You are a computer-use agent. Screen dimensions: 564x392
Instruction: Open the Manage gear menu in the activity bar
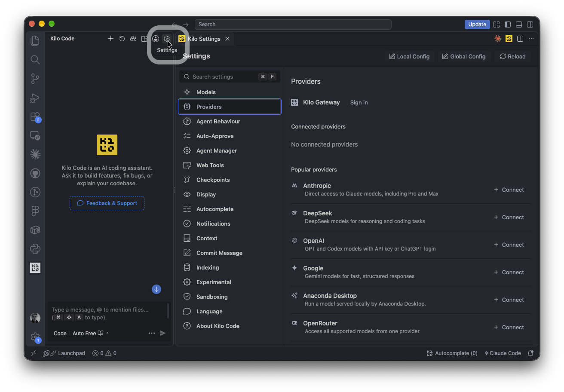[35, 337]
